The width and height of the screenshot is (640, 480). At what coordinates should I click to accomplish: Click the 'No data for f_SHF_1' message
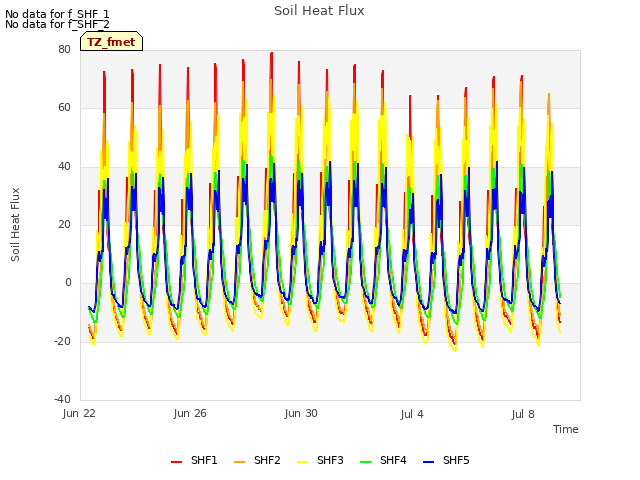click(57, 14)
